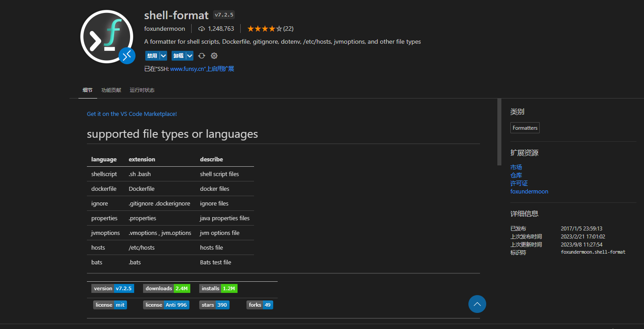The width and height of the screenshot is (644, 329).
Task: Switch to the 运行时状态 tab
Action: click(142, 90)
